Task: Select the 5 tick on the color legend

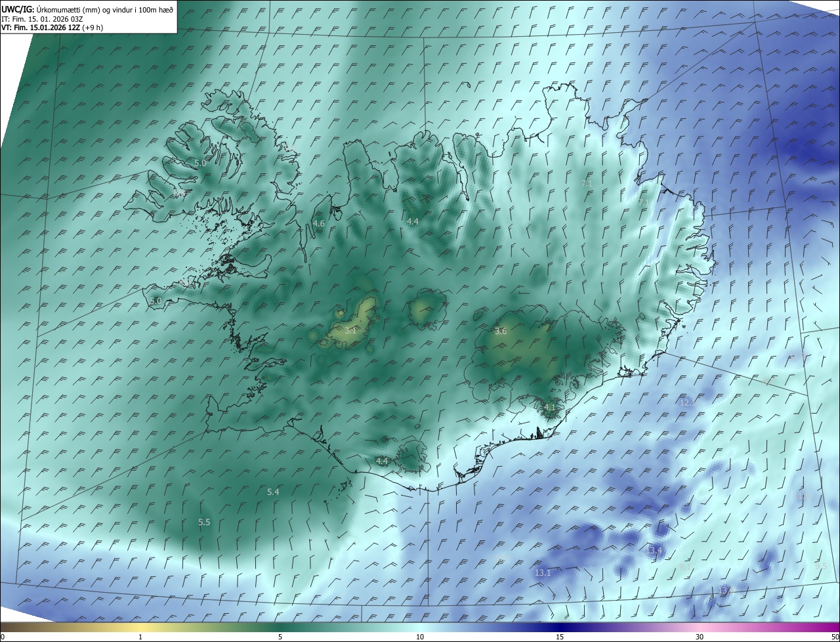Action: (280, 637)
